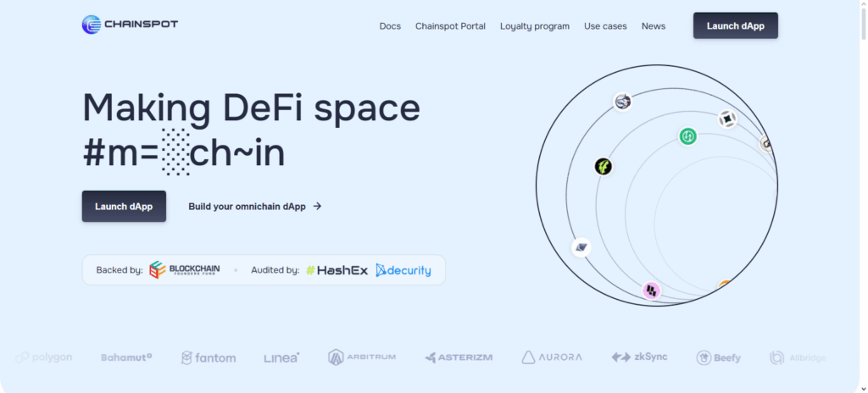Image resolution: width=868 pixels, height=393 pixels.
Task: Open the News page
Action: [x=654, y=26]
